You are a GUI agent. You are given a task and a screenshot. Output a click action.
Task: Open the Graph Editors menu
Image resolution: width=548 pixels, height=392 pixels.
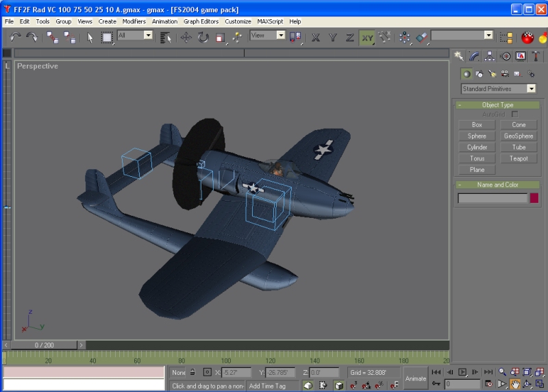[201, 21]
